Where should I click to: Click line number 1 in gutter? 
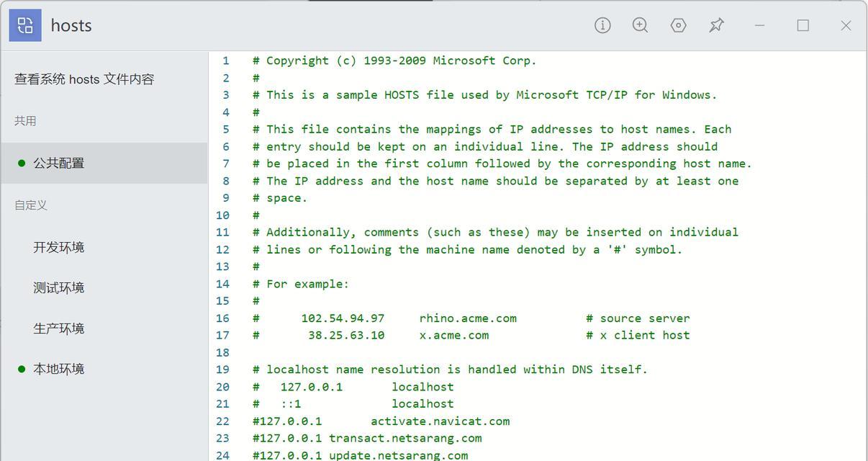[225, 61]
